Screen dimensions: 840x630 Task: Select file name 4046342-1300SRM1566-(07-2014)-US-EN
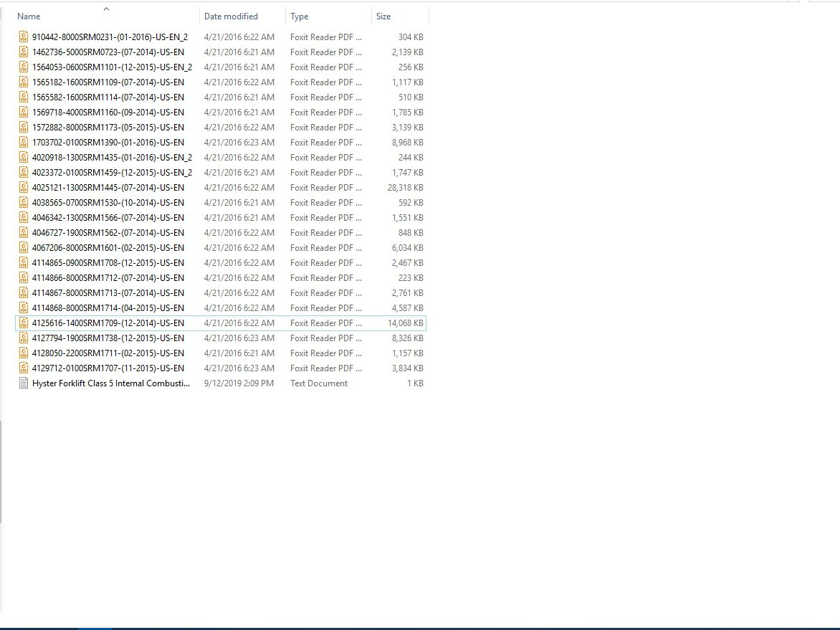pos(108,217)
